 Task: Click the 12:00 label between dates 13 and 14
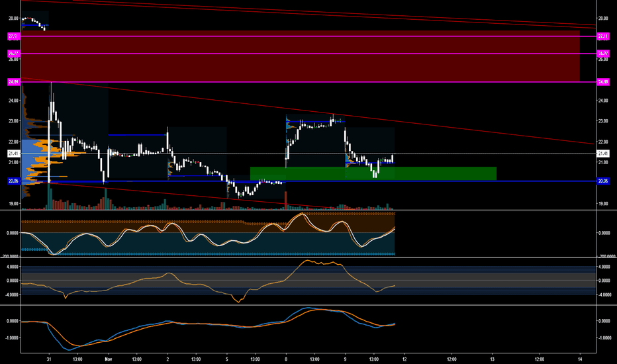click(540, 359)
